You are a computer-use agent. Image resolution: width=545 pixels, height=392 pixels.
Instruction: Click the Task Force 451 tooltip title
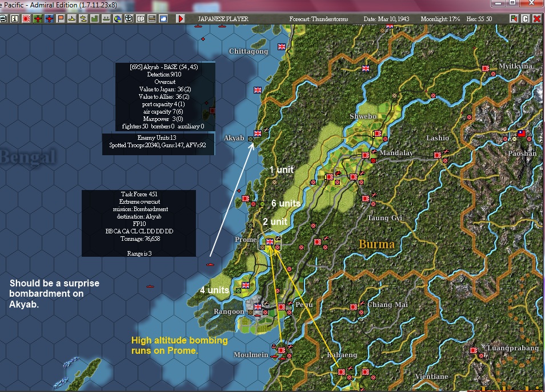(139, 194)
